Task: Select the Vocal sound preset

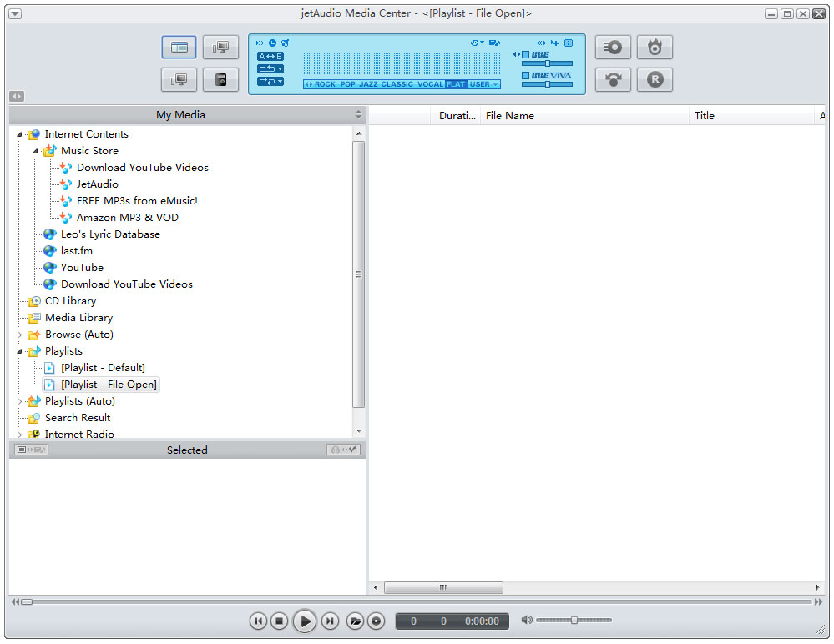Action: point(430,85)
